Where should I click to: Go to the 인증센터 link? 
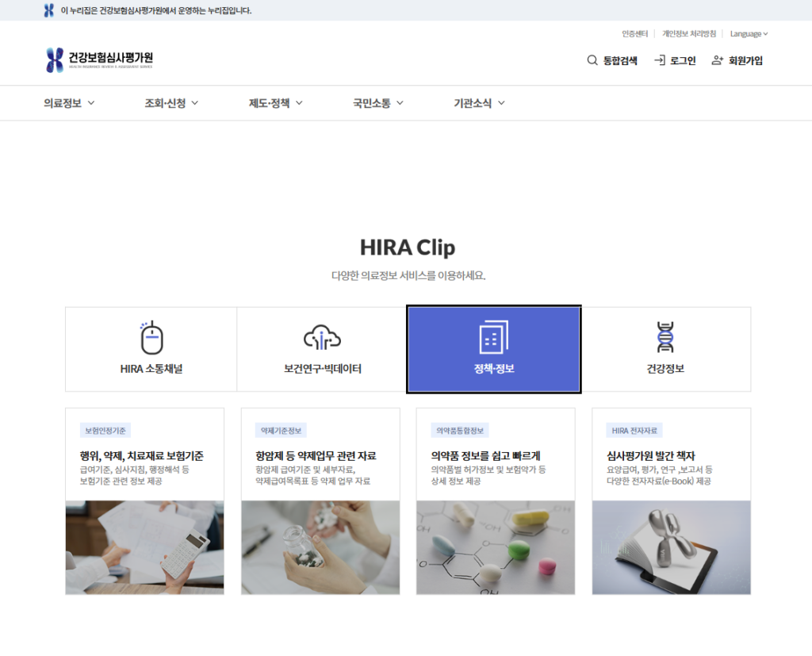pyautogui.click(x=634, y=34)
